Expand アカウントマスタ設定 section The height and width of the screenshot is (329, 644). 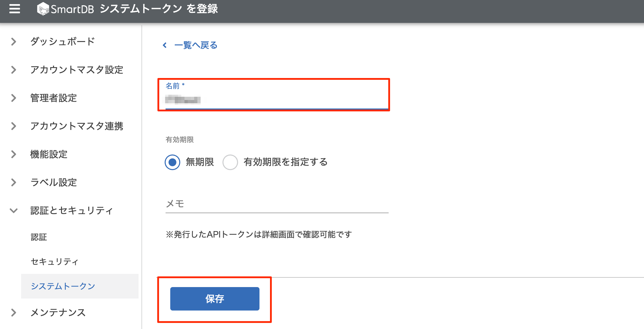pyautogui.click(x=14, y=70)
